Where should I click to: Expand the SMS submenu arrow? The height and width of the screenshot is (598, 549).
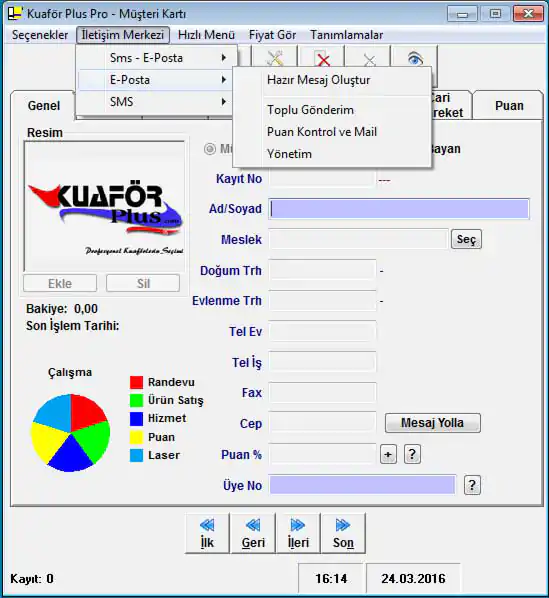[224, 102]
